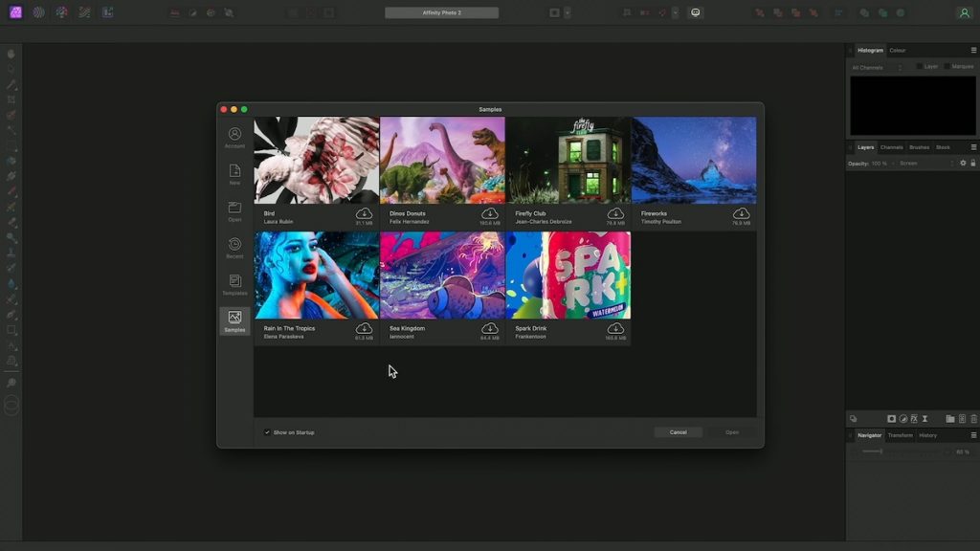Open Opacity 100 % dropdown
Screen dimensions: 980x551
881,163
